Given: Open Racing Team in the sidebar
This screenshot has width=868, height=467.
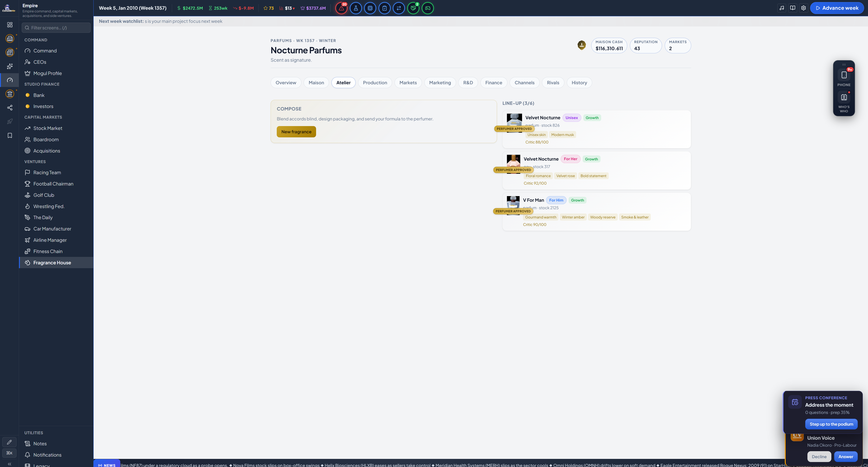Looking at the screenshot, I should [x=56, y=172].
